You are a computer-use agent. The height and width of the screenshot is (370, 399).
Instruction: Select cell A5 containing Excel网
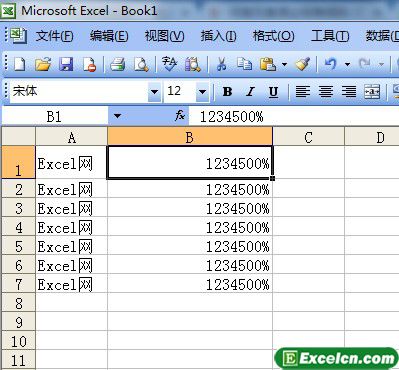72,246
